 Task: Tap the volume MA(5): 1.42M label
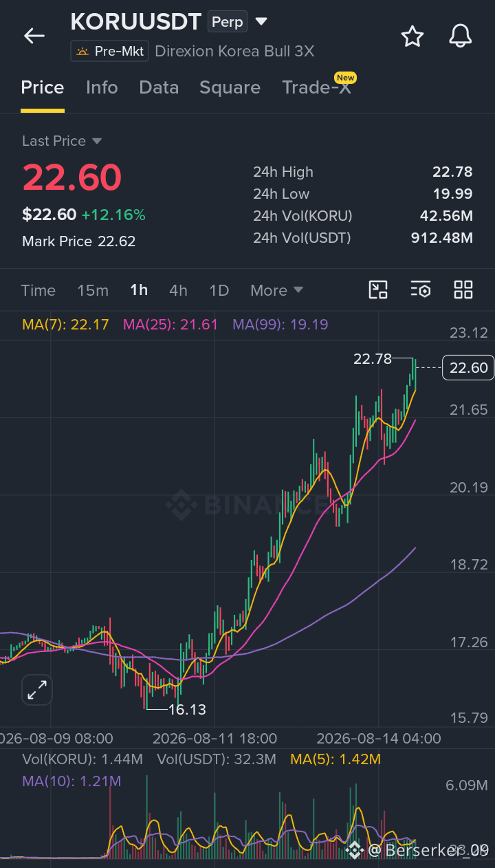335,759
